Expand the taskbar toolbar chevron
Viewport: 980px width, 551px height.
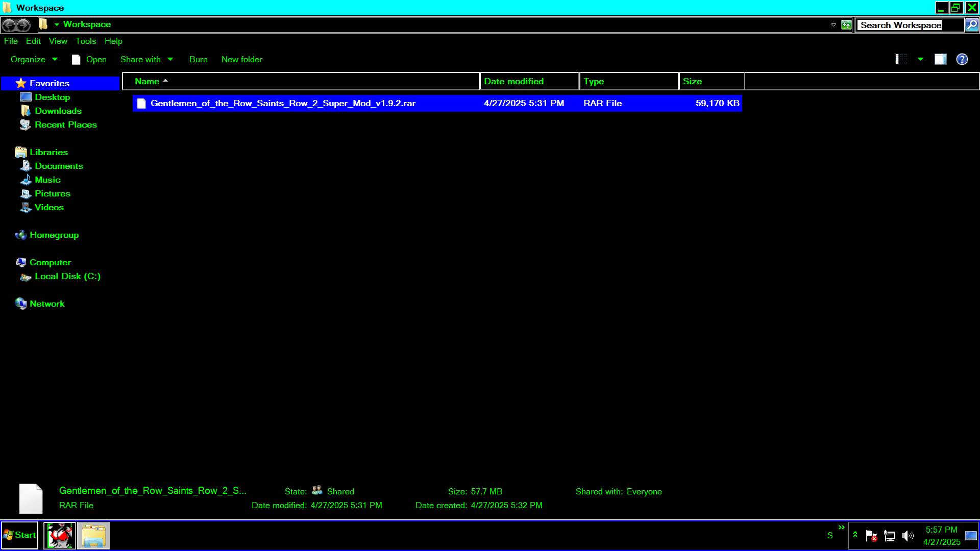[x=841, y=528]
